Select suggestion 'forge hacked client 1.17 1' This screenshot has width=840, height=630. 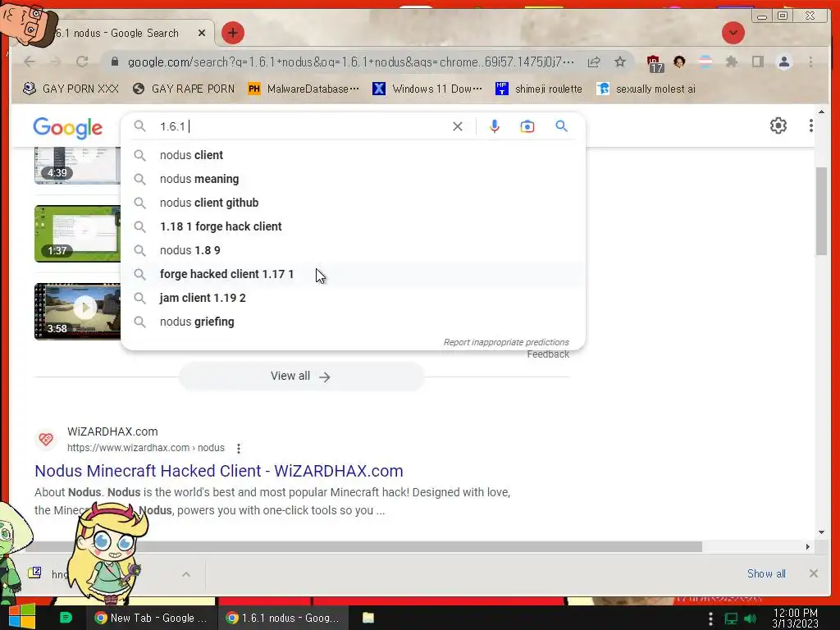coord(353,274)
